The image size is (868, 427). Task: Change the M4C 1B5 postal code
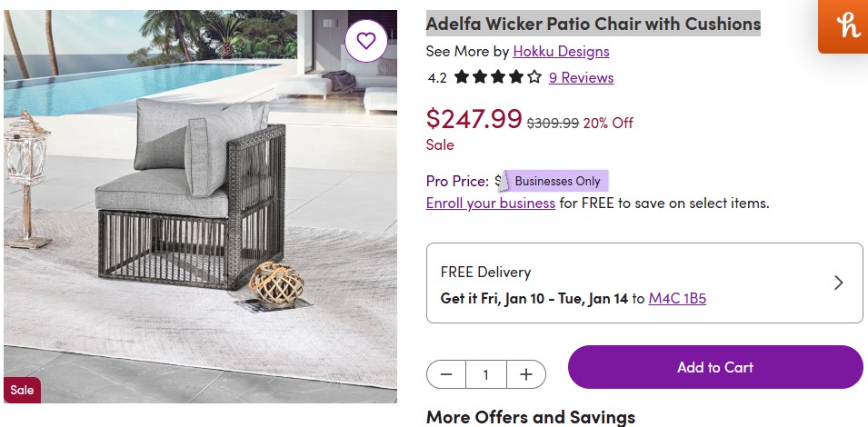click(677, 298)
